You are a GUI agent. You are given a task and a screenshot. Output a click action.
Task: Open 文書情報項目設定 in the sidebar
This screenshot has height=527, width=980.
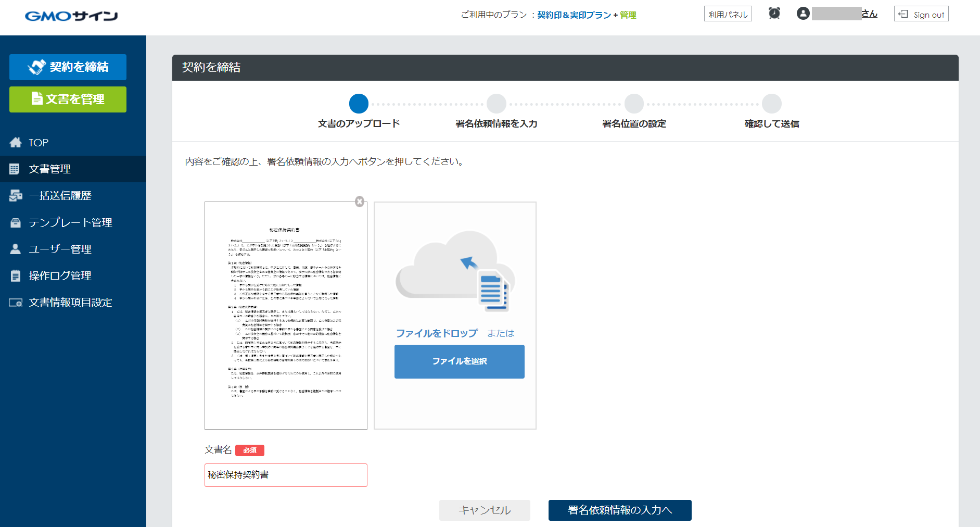click(x=70, y=303)
